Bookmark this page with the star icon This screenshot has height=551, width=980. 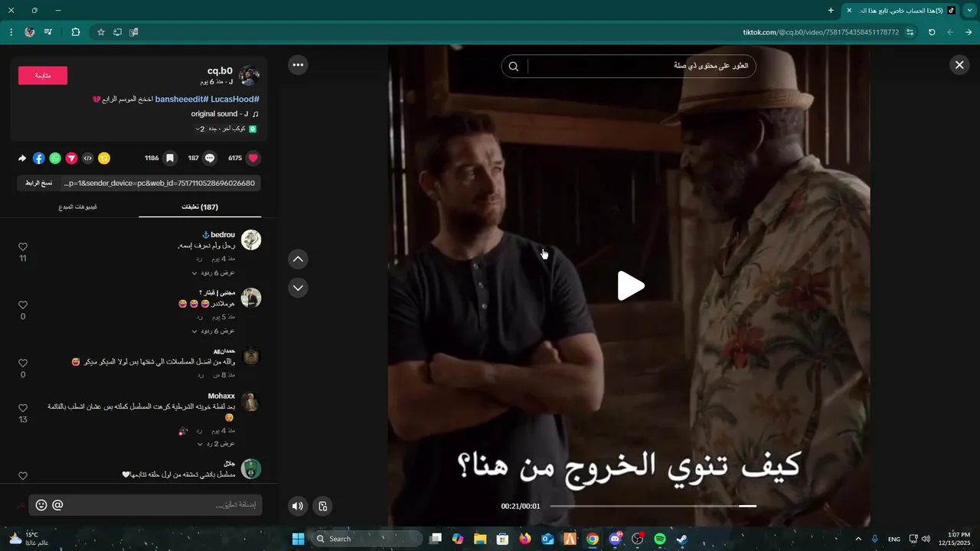[100, 32]
